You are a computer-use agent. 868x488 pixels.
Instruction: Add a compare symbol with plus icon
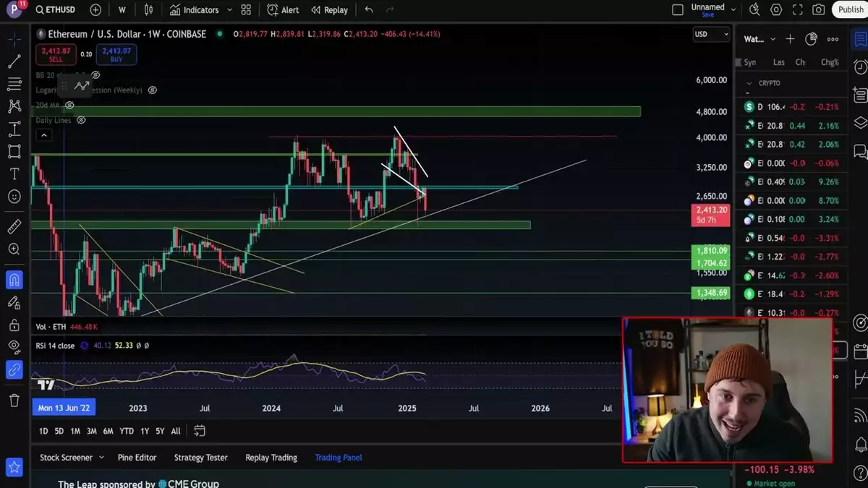pyautogui.click(x=95, y=10)
